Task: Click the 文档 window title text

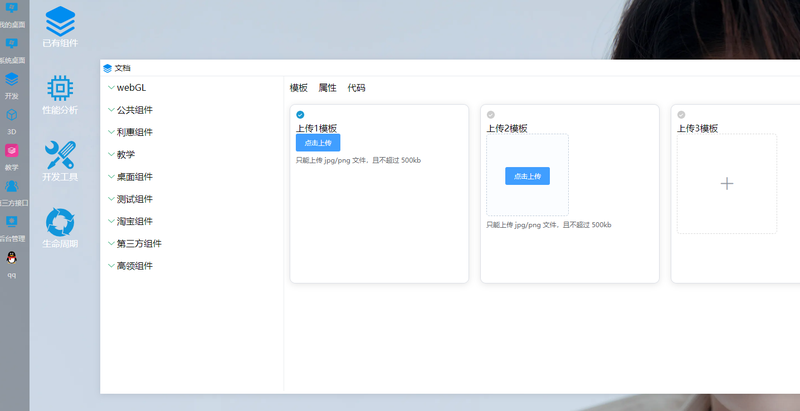Action: coord(122,68)
